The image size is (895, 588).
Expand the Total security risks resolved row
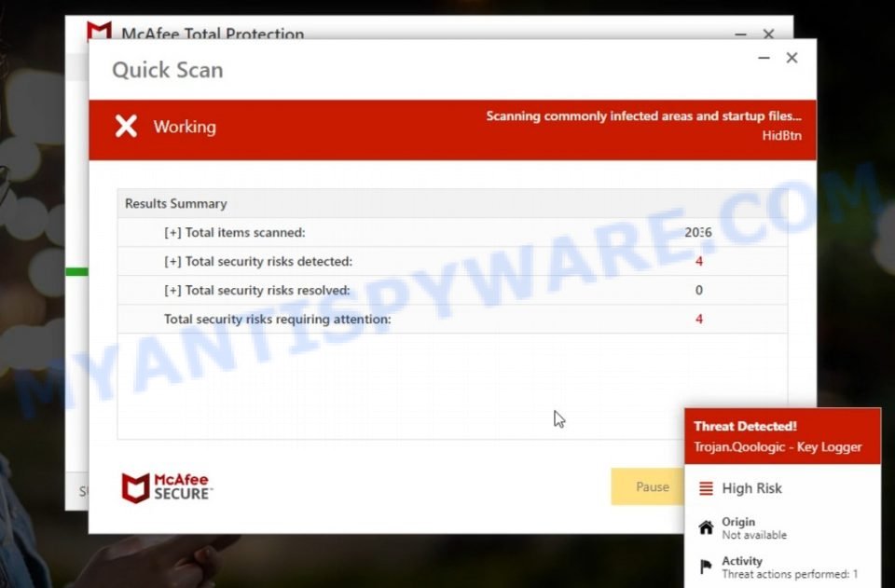172,291
